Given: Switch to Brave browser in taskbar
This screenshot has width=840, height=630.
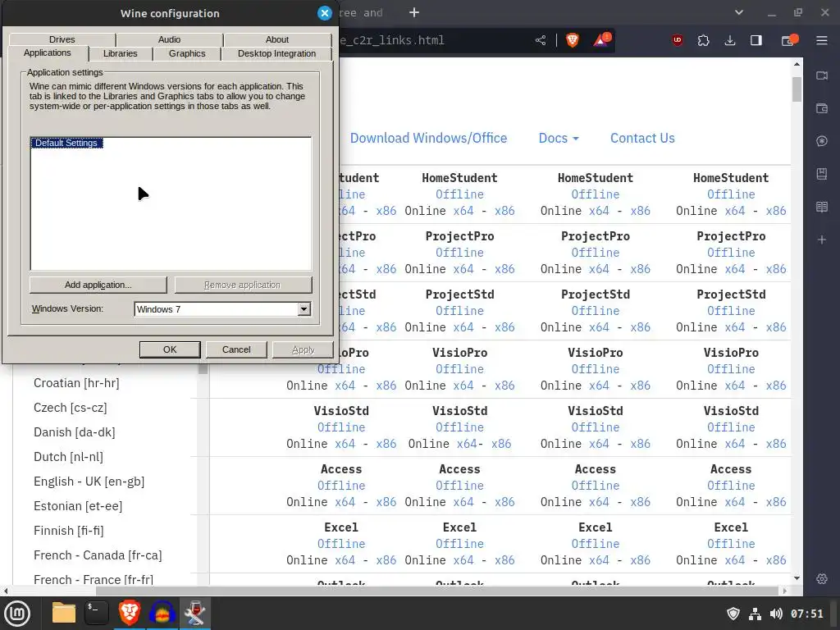Looking at the screenshot, I should tap(130, 614).
